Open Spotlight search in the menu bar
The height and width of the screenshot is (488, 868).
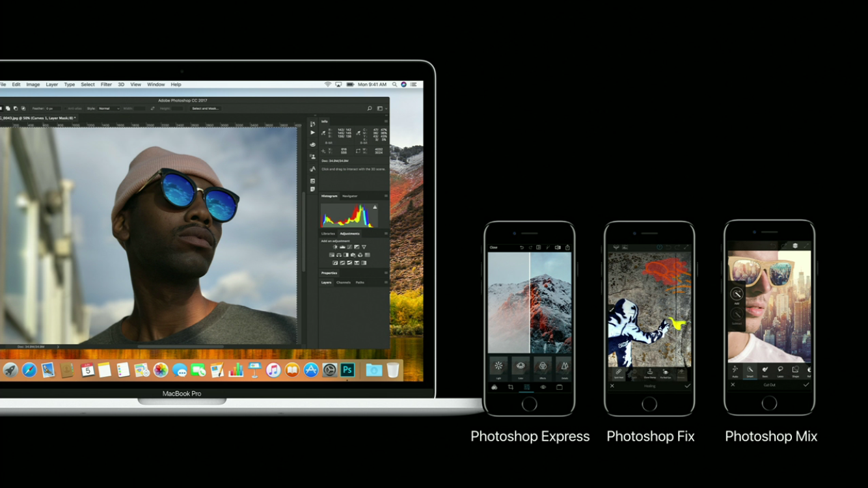point(396,85)
